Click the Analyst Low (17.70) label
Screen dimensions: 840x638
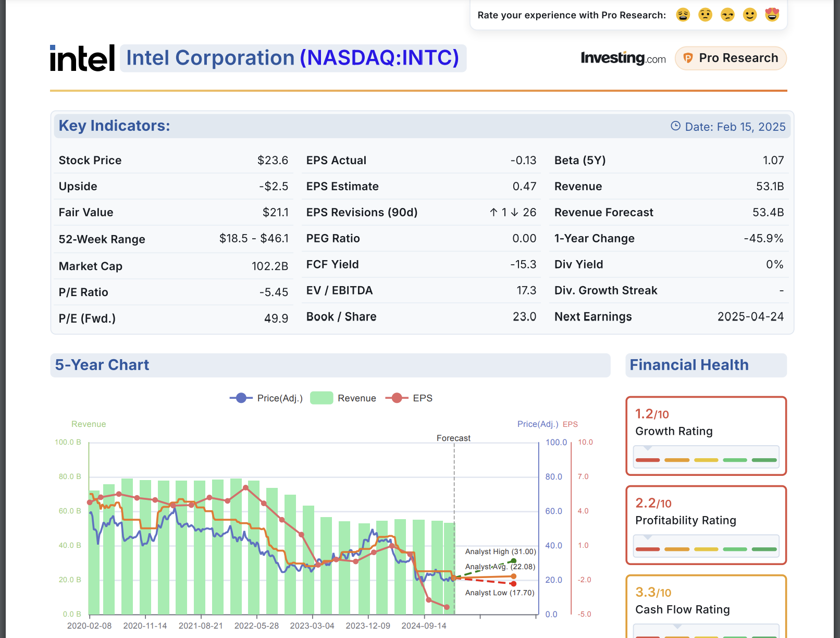500,593
